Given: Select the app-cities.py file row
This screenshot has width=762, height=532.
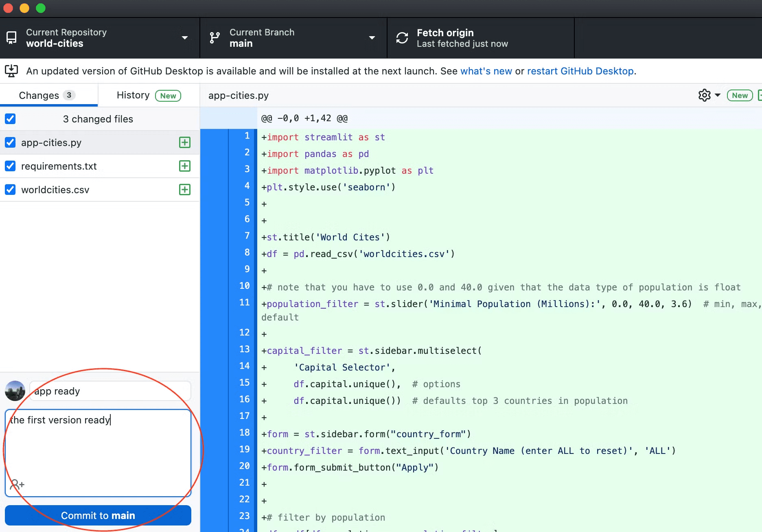Looking at the screenshot, I should (x=100, y=142).
